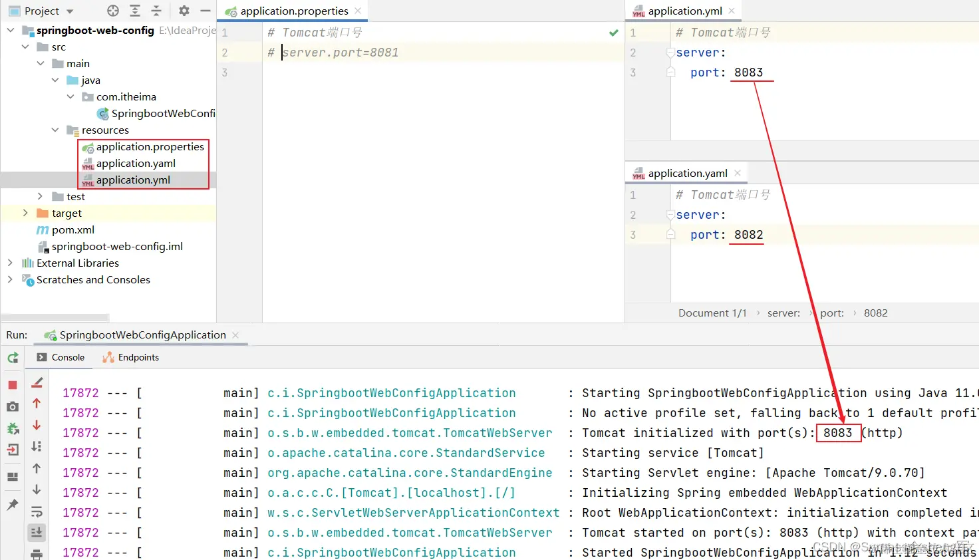Open the SpringbootWebConfigApplication class in the tree
Viewport: 979px width, 560px height.
(163, 113)
